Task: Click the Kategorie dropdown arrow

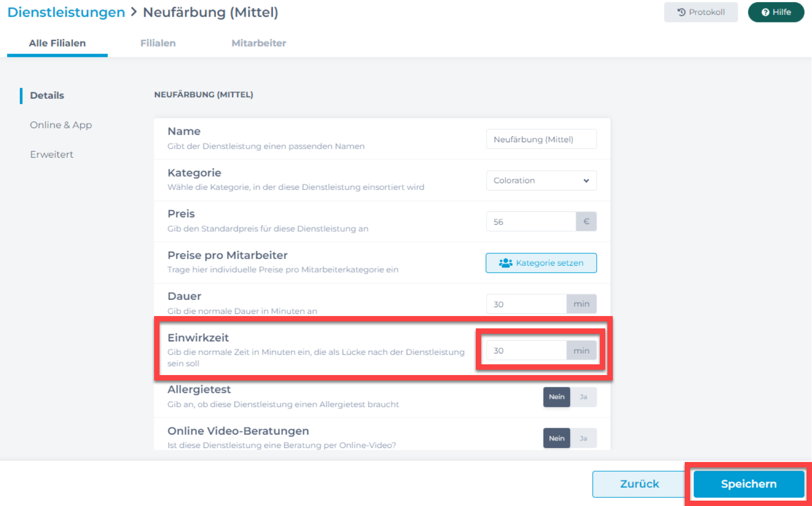Action: point(586,181)
